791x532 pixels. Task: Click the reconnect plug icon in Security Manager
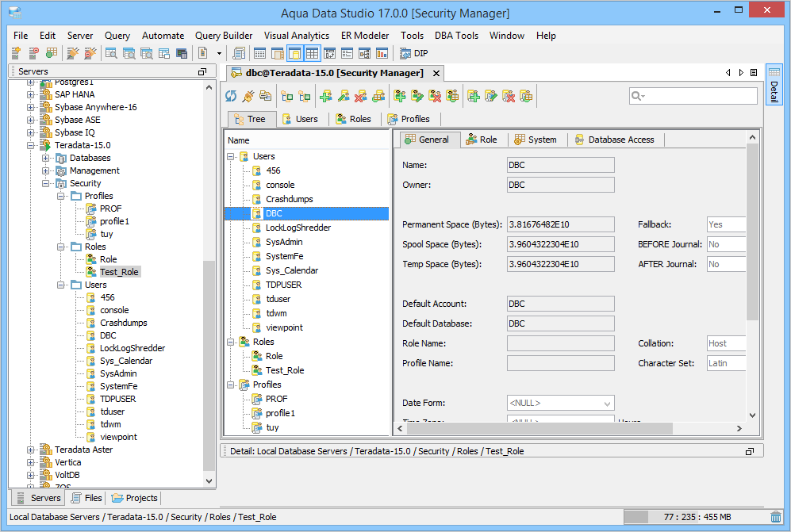(248, 96)
